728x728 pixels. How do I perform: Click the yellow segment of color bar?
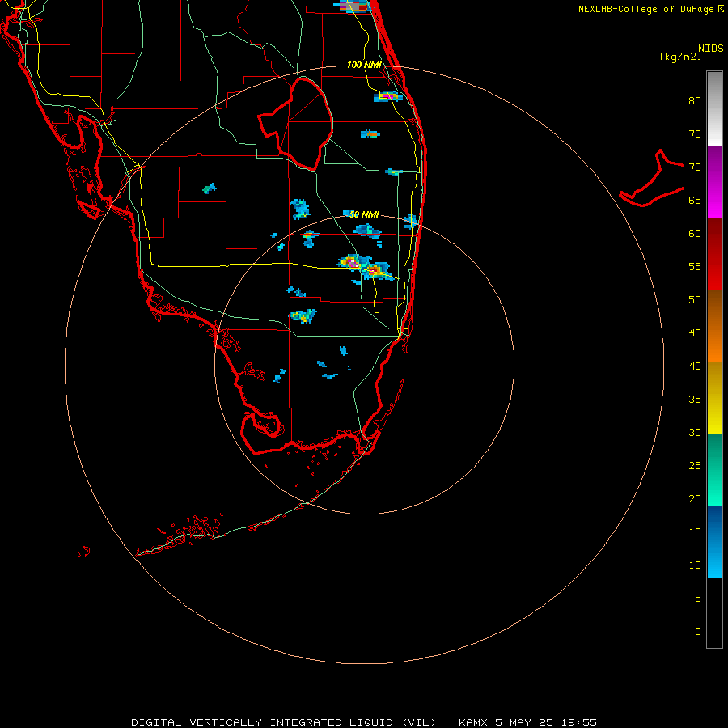[x=714, y=398]
